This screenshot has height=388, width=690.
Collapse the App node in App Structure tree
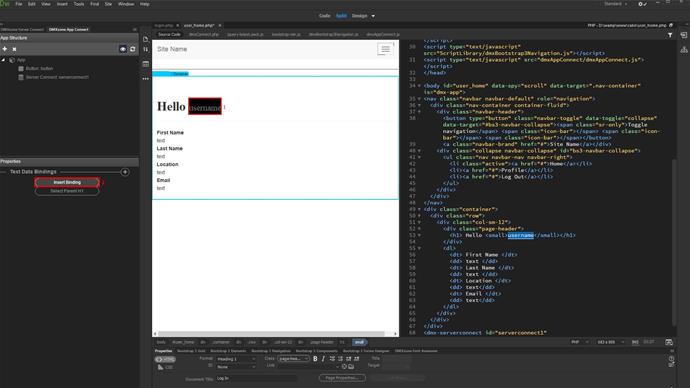(x=4, y=60)
